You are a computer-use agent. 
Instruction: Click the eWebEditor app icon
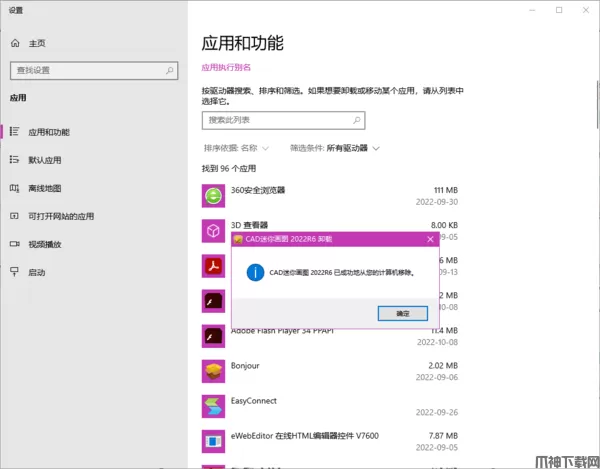click(x=213, y=441)
